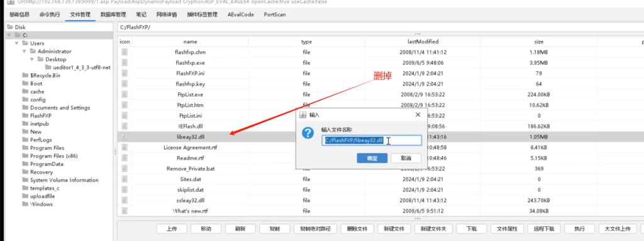Click the Windows folder icon in tree

tap(25, 205)
